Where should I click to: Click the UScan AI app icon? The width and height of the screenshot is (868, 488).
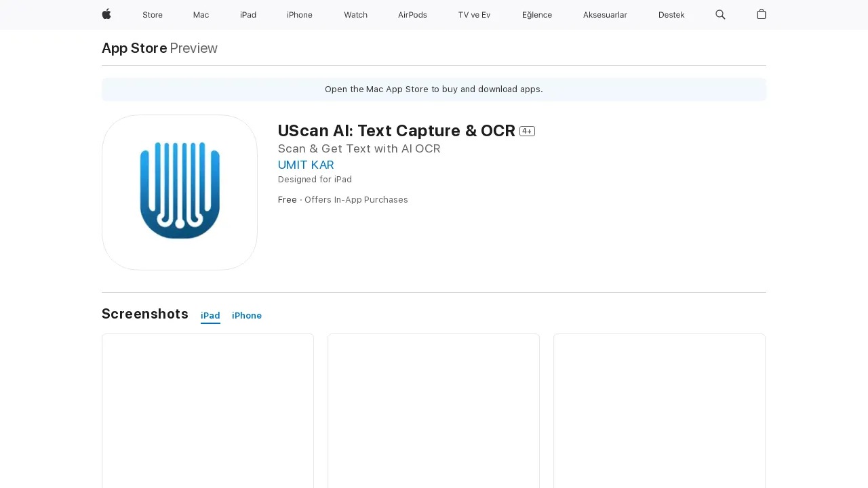tap(179, 192)
